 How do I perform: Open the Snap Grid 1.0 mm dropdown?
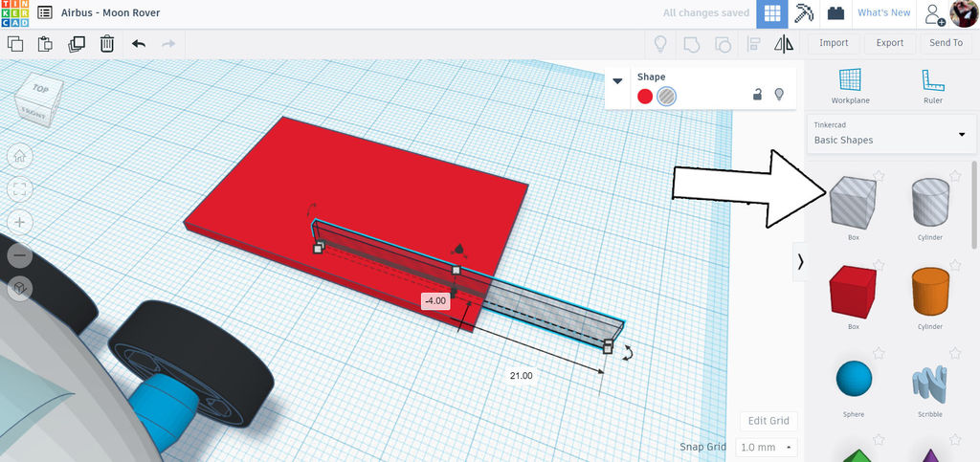767,447
